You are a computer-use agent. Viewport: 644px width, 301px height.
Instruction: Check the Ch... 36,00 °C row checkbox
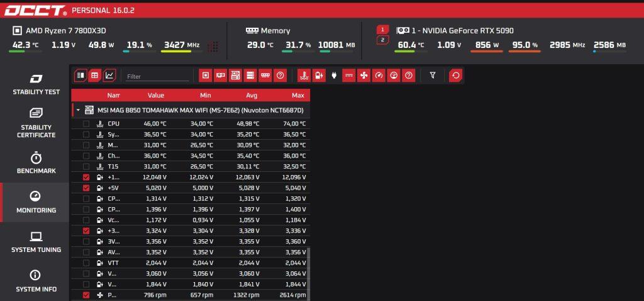click(x=86, y=156)
